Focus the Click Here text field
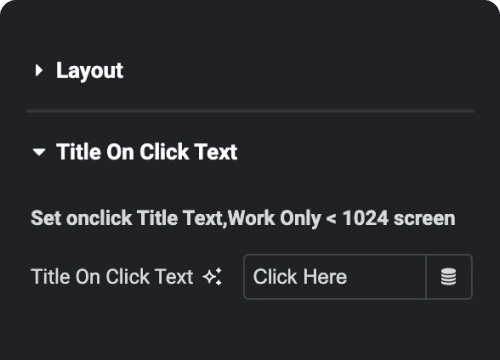Image resolution: width=500 pixels, height=360 pixels. [x=335, y=277]
